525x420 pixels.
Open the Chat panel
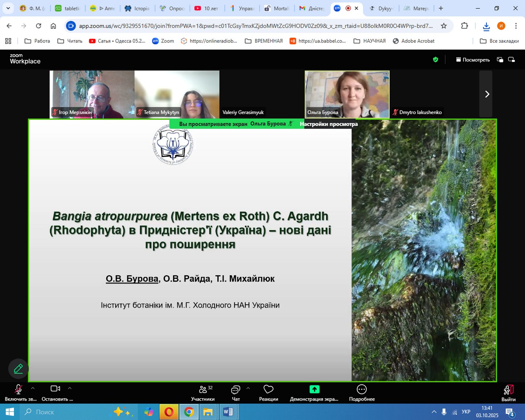[x=236, y=390]
